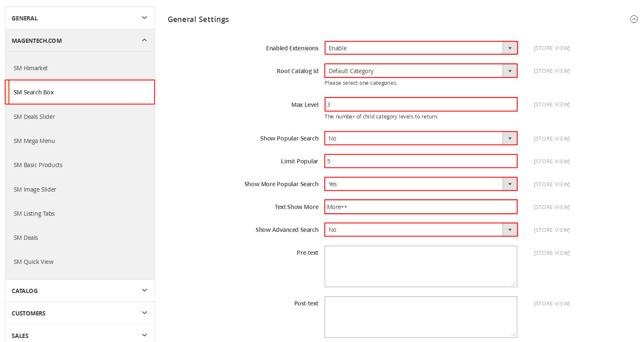Viewport: 644px width, 342px height.
Task: Click the Pre-text label
Action: click(x=307, y=253)
